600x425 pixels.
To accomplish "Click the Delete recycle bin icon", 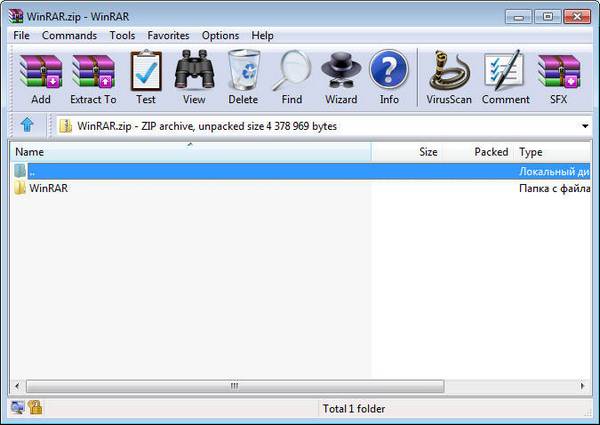I will (x=243, y=78).
